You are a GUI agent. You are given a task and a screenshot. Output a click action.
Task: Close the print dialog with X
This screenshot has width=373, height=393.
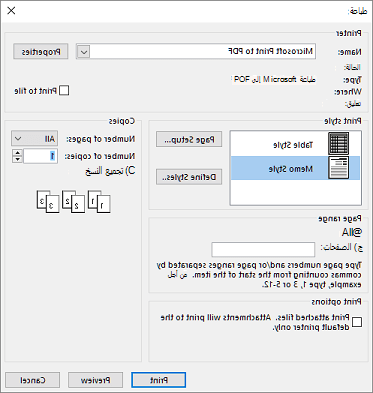pyautogui.click(x=11, y=11)
